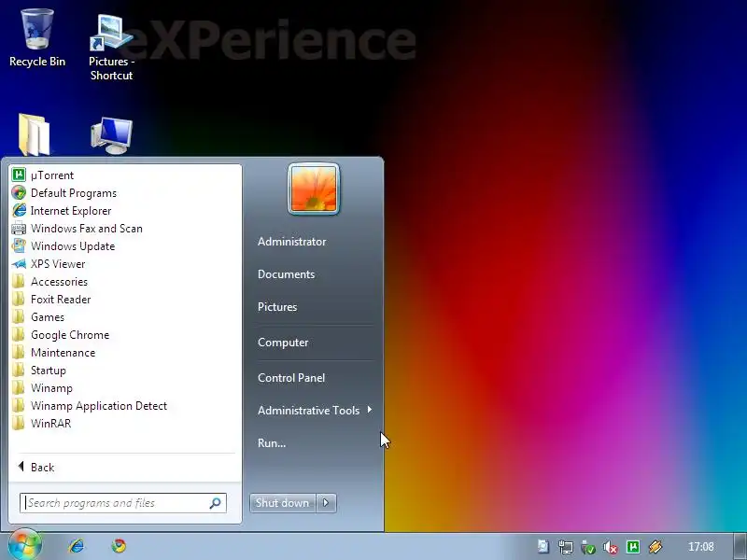Click the Shut down button
This screenshot has height=560, width=747.
click(x=283, y=503)
